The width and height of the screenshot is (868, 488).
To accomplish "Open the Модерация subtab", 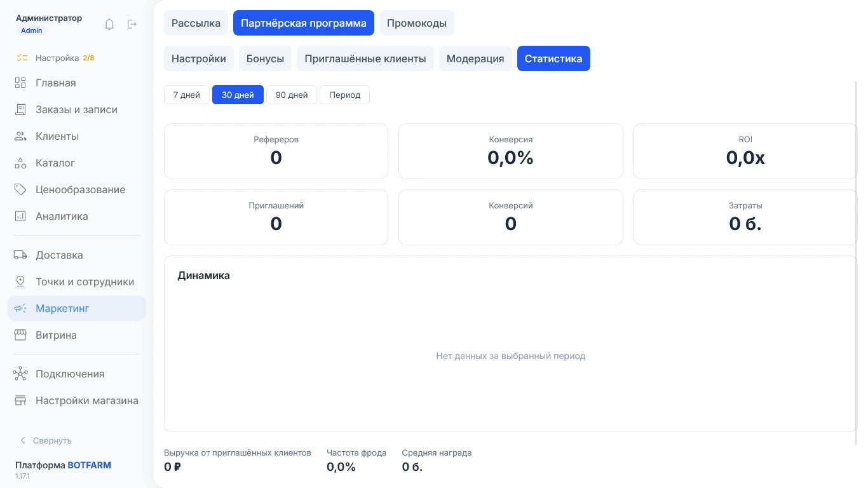I will pyautogui.click(x=475, y=58).
